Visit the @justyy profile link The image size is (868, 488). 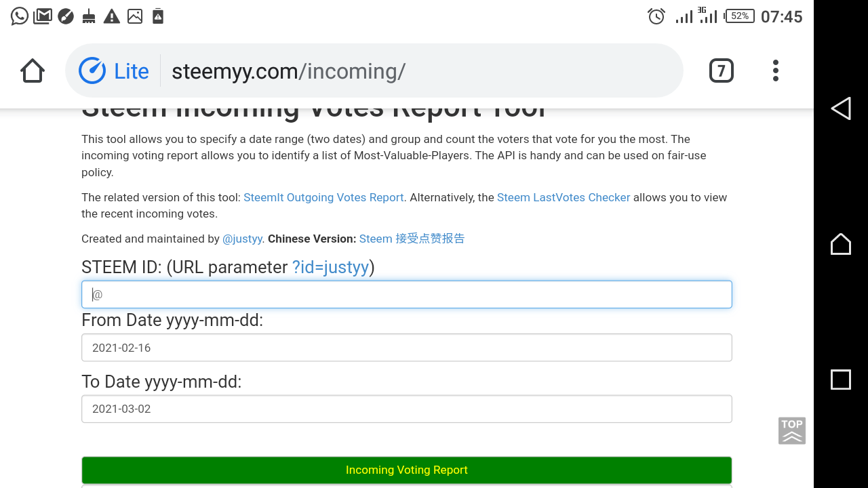click(242, 239)
